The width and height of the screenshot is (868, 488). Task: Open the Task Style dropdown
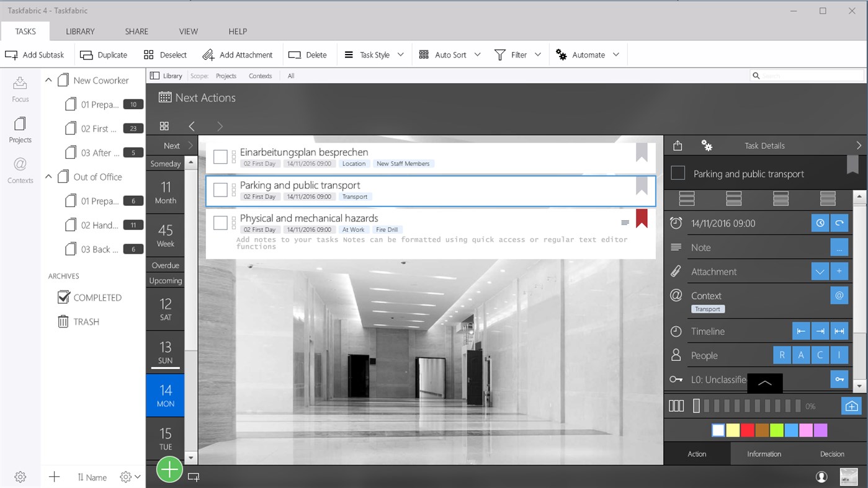374,55
